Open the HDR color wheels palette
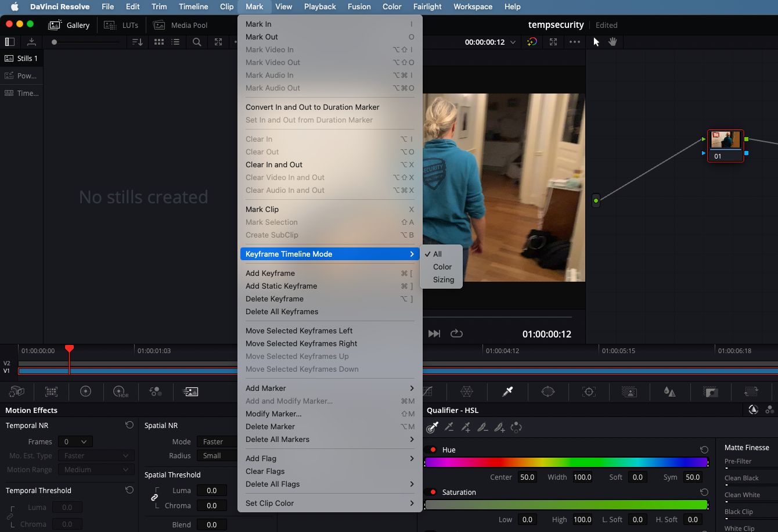Image resolution: width=778 pixels, height=532 pixels. 120,391
